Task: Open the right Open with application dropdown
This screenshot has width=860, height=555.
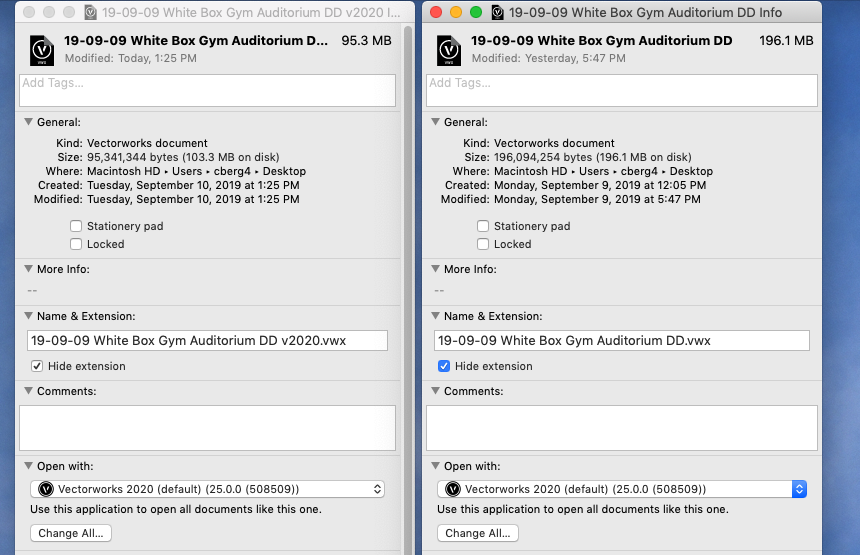Action: tap(620, 489)
